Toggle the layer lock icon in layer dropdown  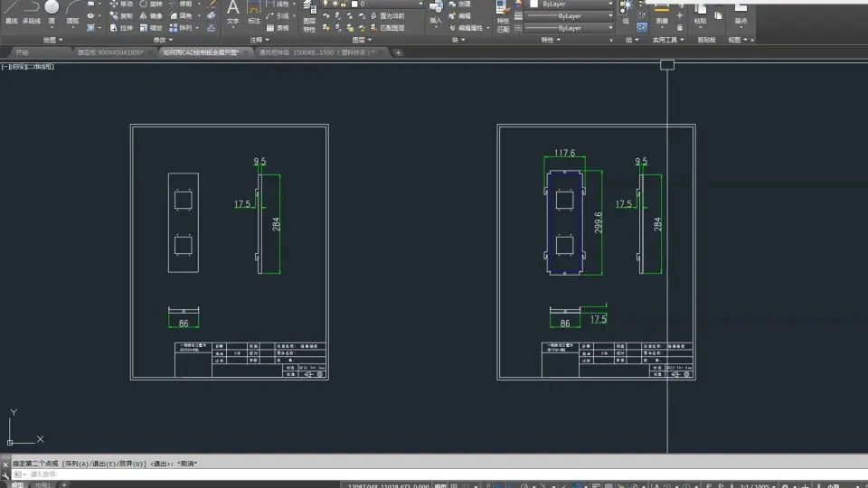click(344, 4)
